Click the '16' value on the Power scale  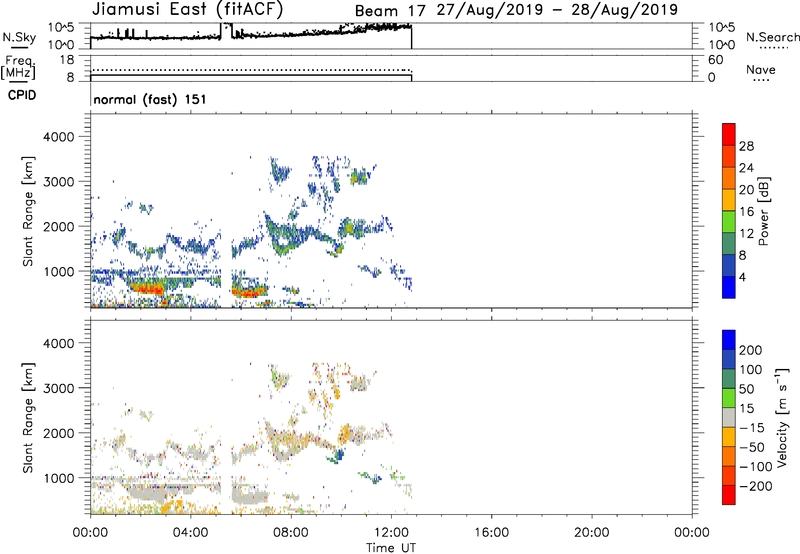(746, 212)
